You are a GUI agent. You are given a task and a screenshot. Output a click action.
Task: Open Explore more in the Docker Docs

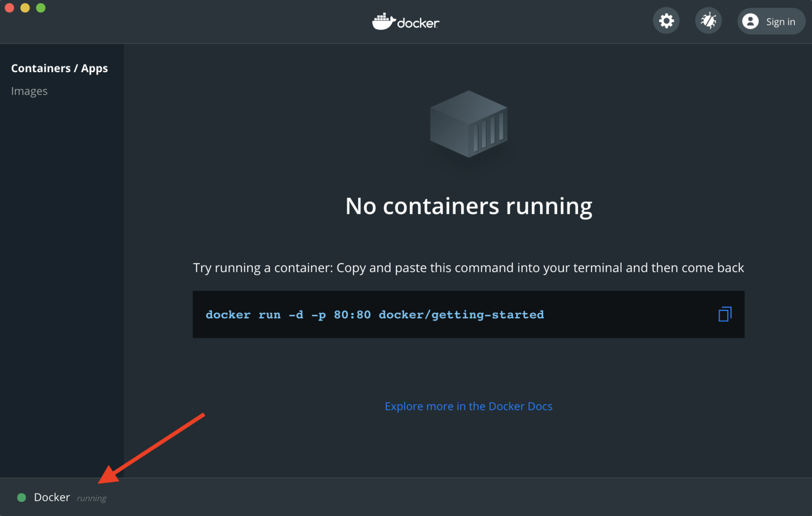coord(468,406)
